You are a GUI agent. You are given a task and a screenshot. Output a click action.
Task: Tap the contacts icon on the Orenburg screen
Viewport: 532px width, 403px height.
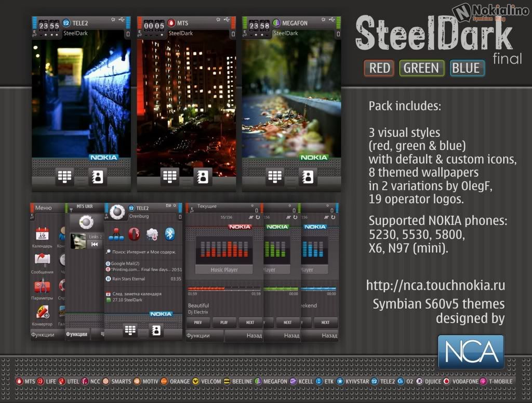tap(156, 330)
